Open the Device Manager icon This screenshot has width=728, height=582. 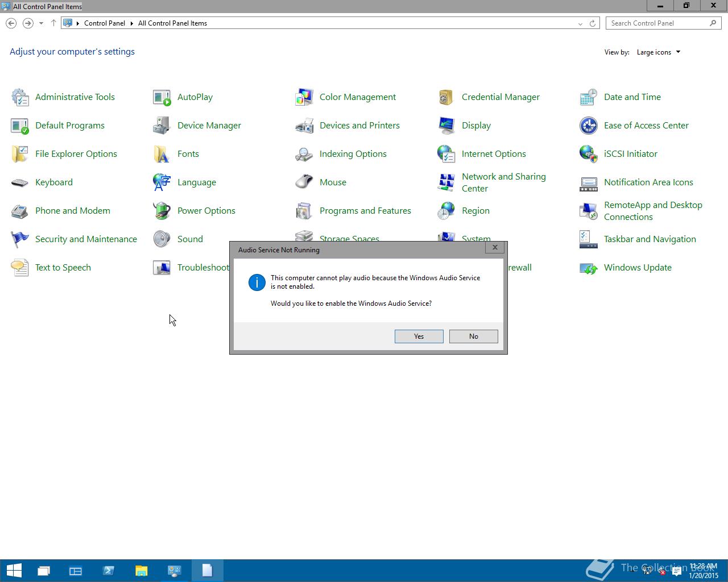162,126
